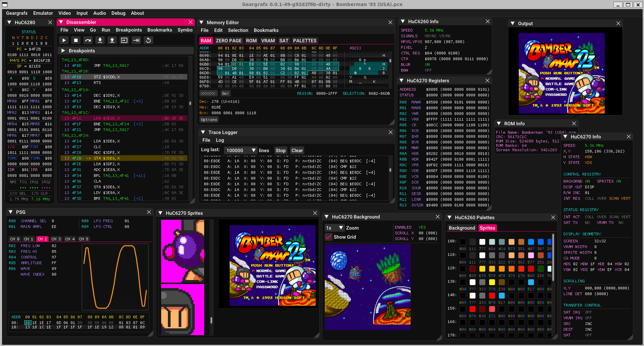
Task: Close the HuC6280 panel with its X
Action: pos(50,23)
